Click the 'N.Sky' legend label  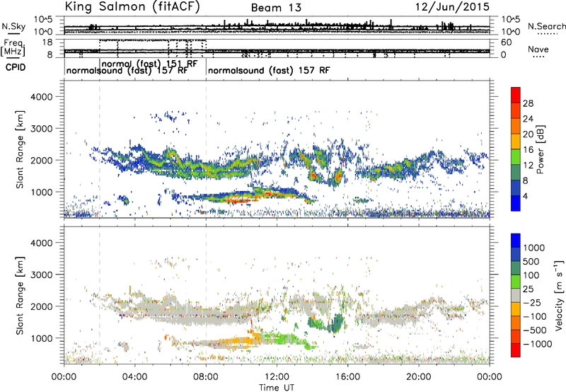click(13, 26)
